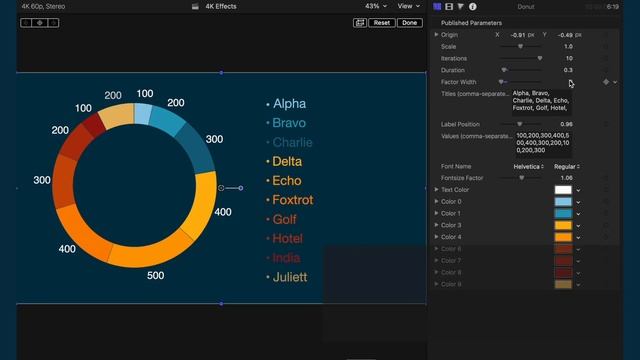This screenshot has width=640, height=360.
Task: Open the 43% zoom level dropdown
Action: pyautogui.click(x=376, y=6)
